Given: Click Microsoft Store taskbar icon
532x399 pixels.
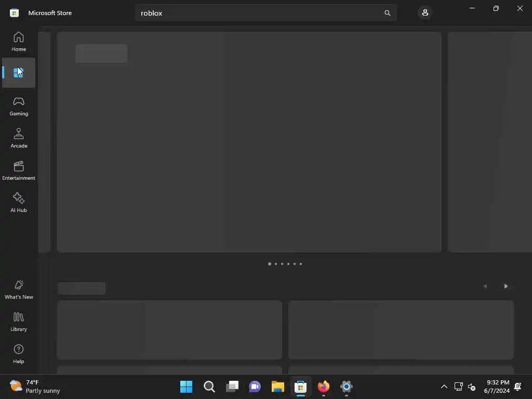Looking at the screenshot, I should (x=301, y=387).
